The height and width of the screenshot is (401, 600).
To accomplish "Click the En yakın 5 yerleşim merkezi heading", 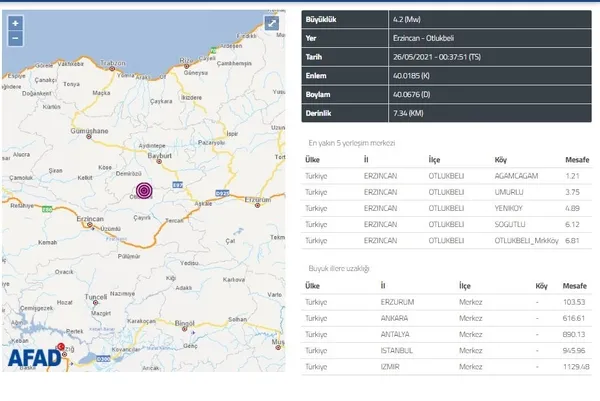I will click(x=352, y=143).
